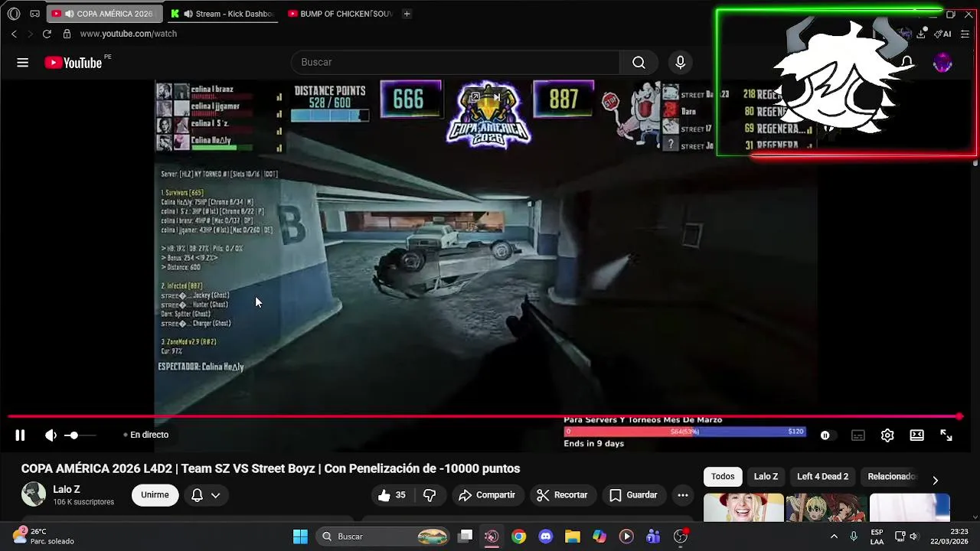
Task: Switch to theater mode
Action: click(x=916, y=435)
